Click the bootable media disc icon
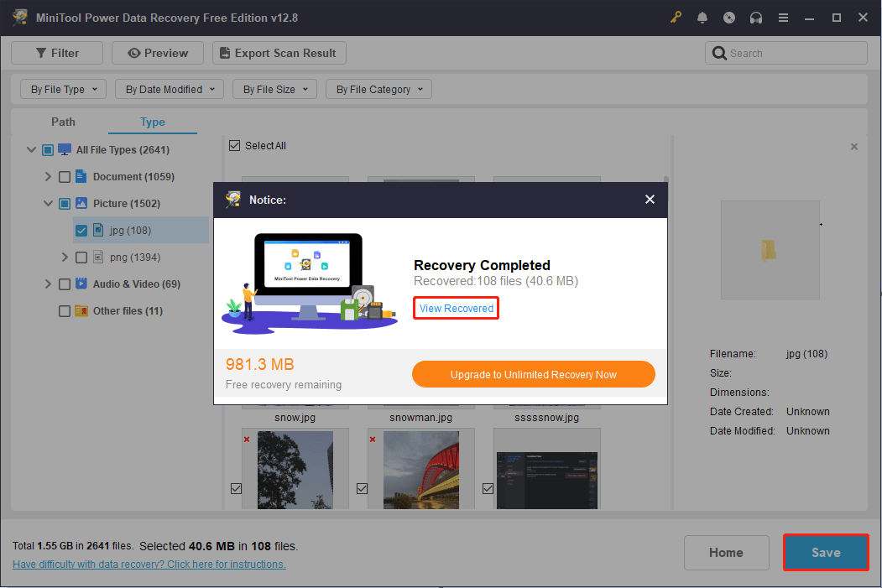 [x=729, y=18]
